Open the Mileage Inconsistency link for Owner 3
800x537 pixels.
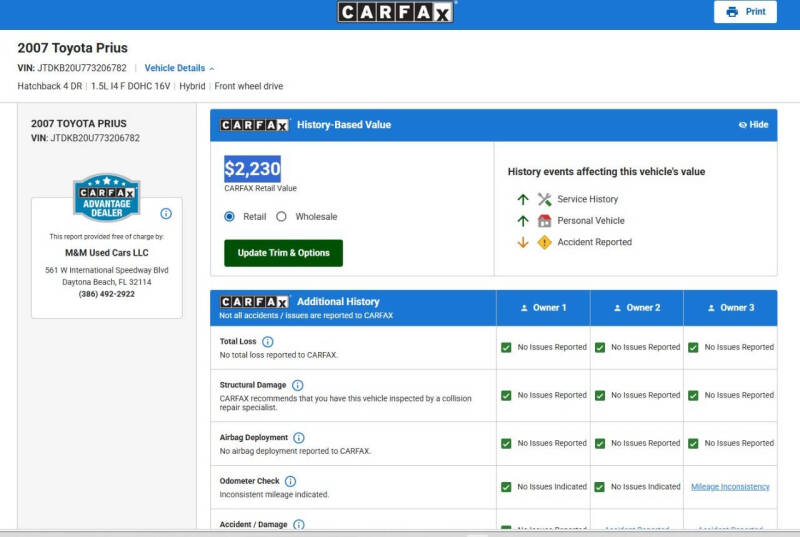730,487
